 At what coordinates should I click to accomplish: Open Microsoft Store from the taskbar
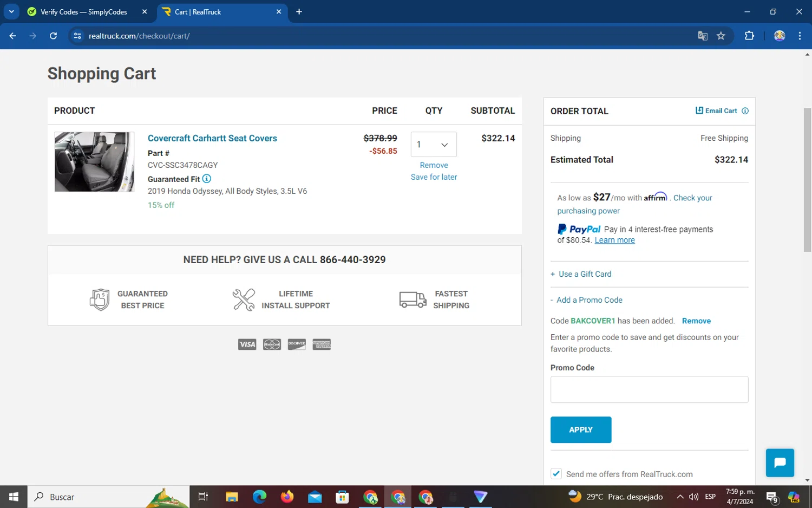342,497
